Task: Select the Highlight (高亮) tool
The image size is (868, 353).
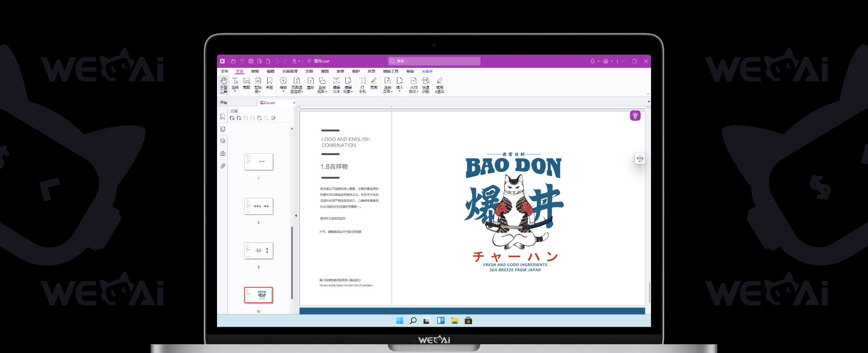Action: coord(374,83)
